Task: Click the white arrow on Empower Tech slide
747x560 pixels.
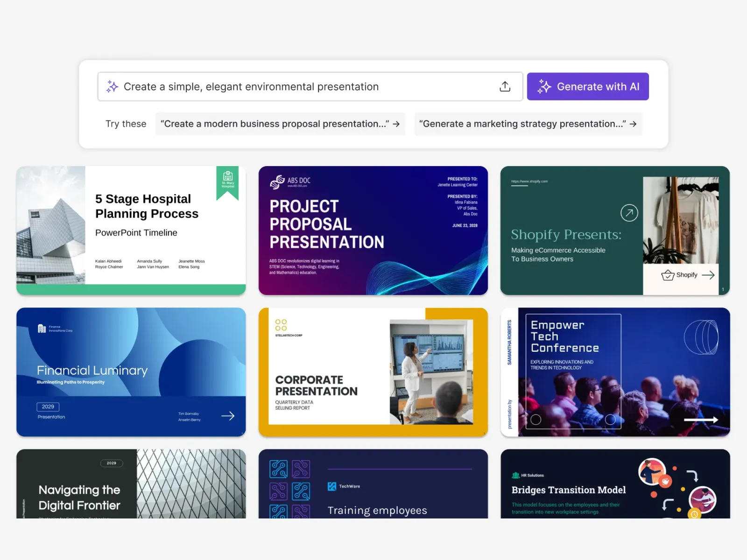Action: pyautogui.click(x=701, y=420)
